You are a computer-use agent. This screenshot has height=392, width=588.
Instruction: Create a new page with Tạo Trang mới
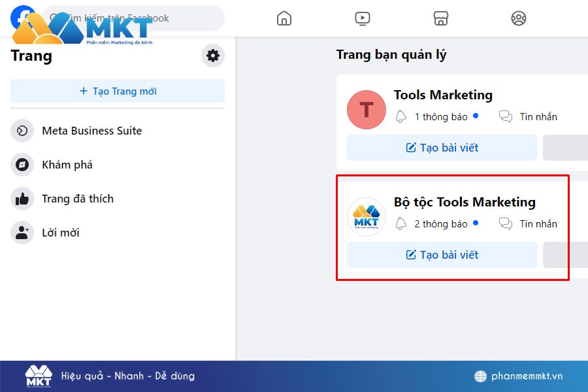[x=118, y=91]
